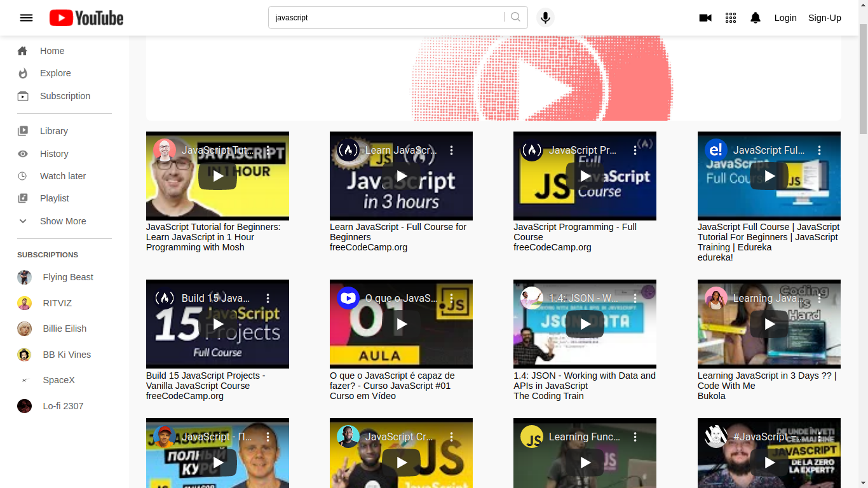Open notifications bell icon
Screen dimensions: 868x488
[756, 18]
